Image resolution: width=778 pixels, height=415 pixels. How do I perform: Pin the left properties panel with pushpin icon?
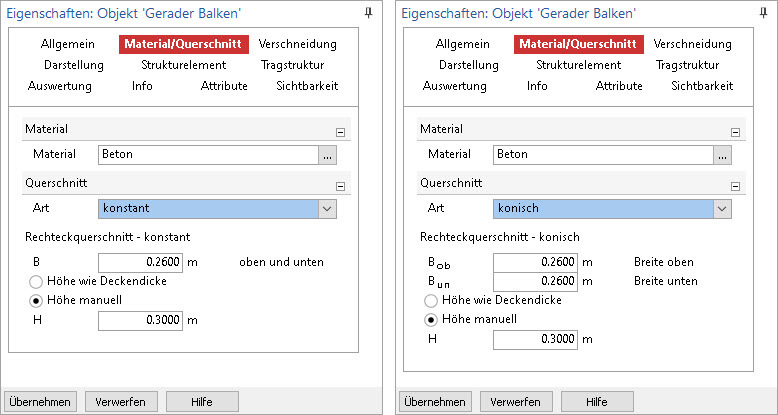pyautogui.click(x=368, y=13)
